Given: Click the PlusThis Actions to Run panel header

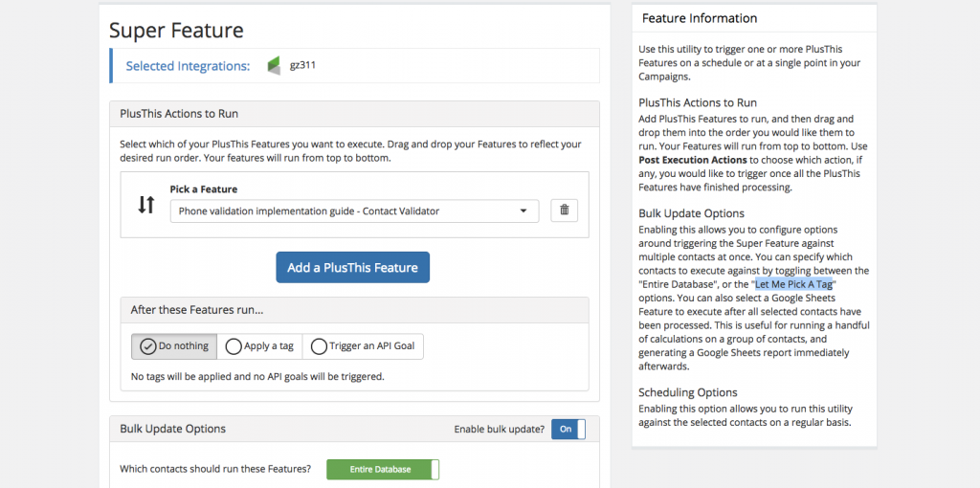Looking at the screenshot, I should [354, 114].
